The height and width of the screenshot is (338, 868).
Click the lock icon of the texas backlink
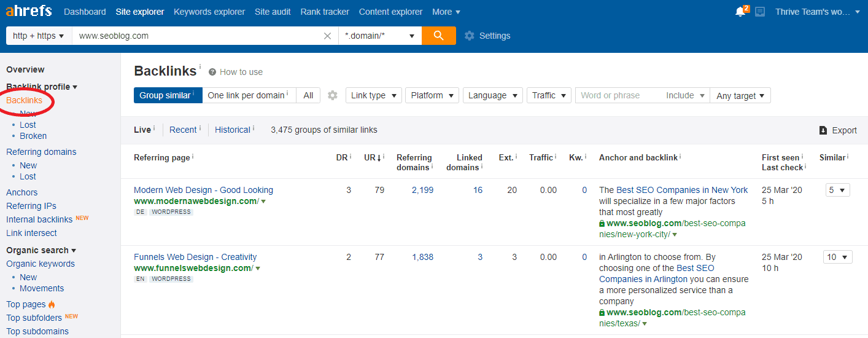click(602, 313)
